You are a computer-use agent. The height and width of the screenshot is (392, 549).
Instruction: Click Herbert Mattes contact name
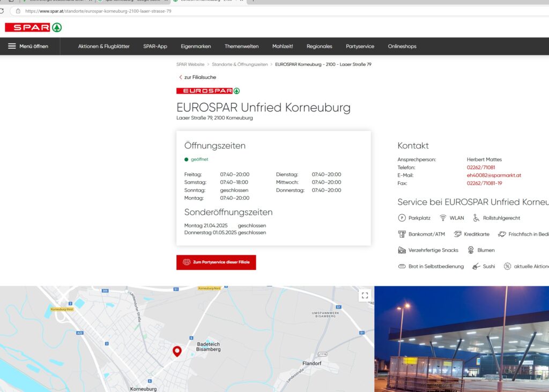click(x=484, y=160)
